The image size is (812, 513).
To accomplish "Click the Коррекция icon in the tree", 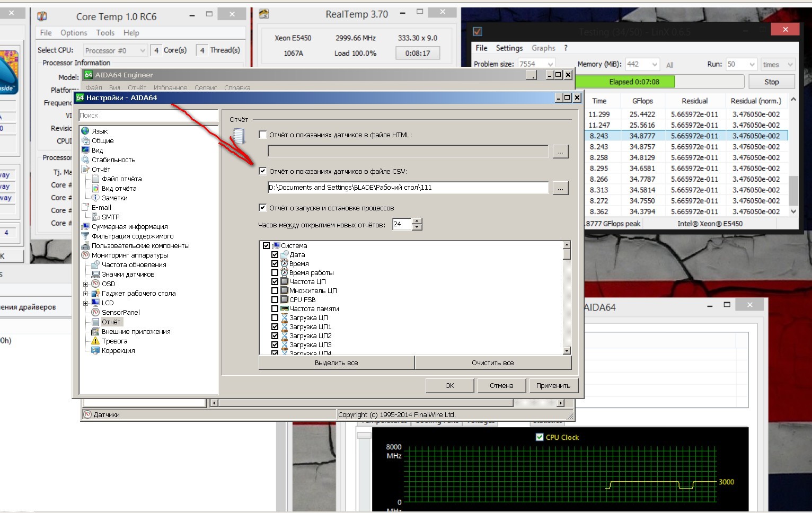I will tap(96, 350).
